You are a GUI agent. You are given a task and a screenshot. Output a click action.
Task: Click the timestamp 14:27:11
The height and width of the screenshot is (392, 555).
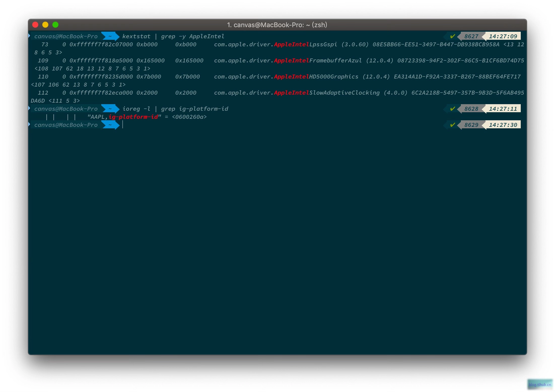point(503,109)
